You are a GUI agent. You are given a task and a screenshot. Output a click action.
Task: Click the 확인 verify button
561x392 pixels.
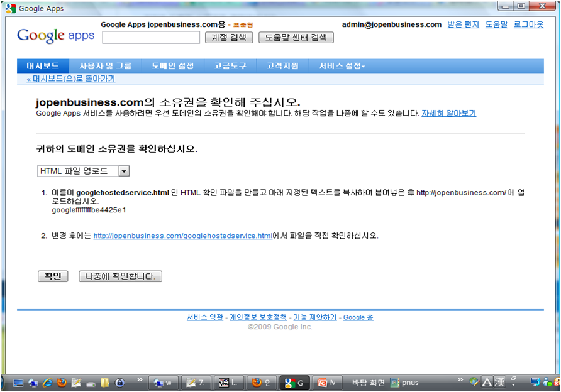53,276
